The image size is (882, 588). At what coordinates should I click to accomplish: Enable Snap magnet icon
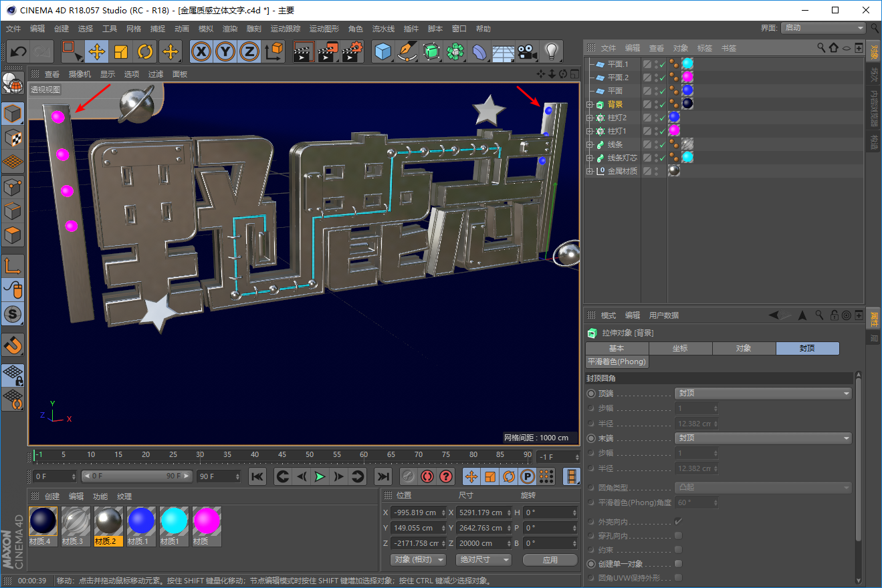coord(13,345)
